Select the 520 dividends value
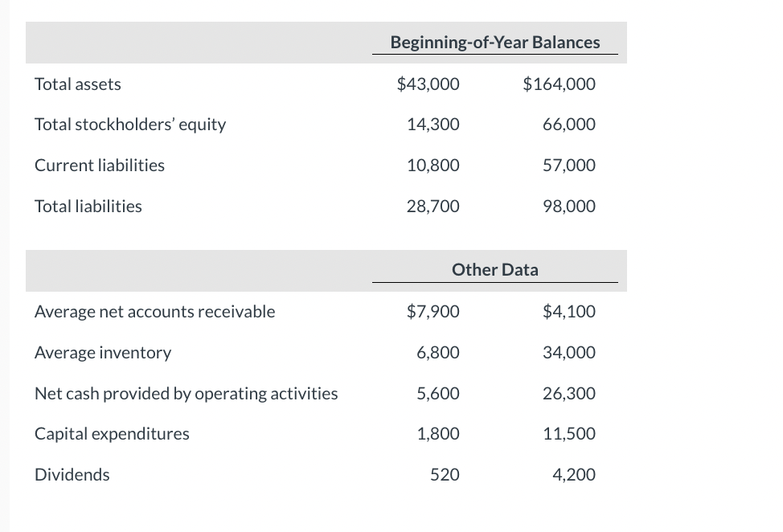This screenshot has height=532, width=783. (x=445, y=475)
